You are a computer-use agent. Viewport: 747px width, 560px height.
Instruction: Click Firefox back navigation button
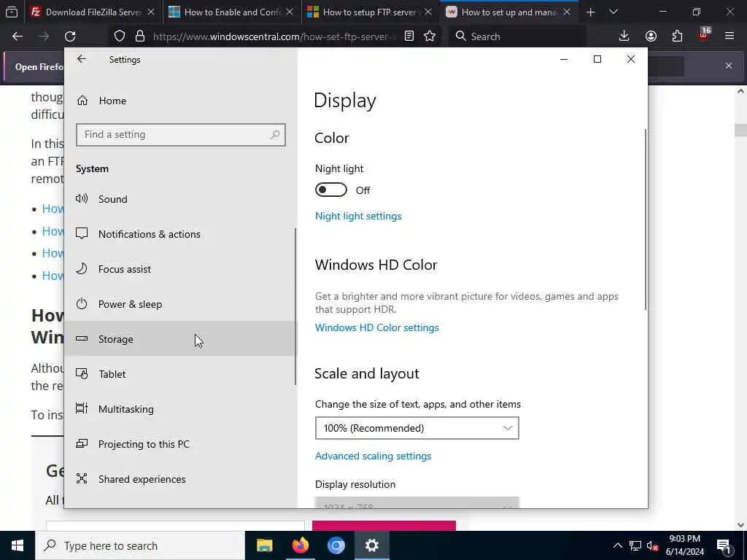(18, 36)
